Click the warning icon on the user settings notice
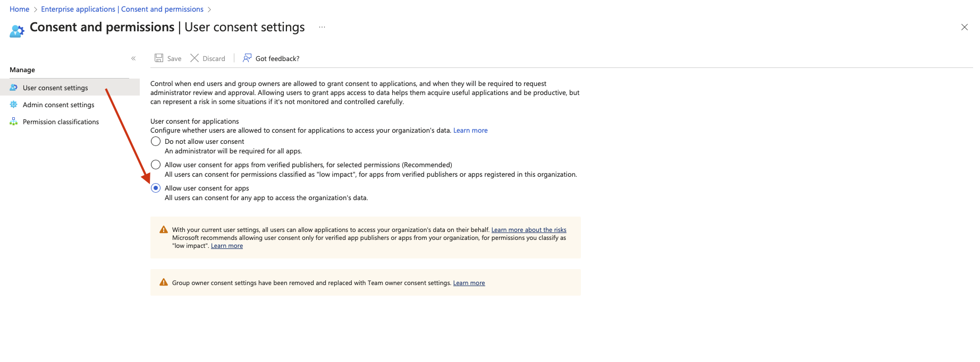This screenshot has width=980, height=362. [164, 230]
